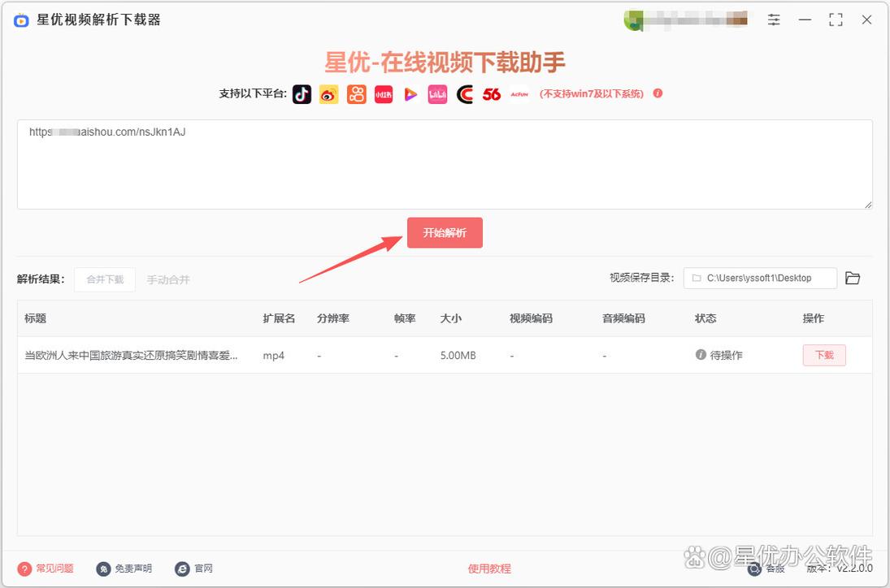
Task: Click the 客服 customer service icon
Action: [x=754, y=569]
